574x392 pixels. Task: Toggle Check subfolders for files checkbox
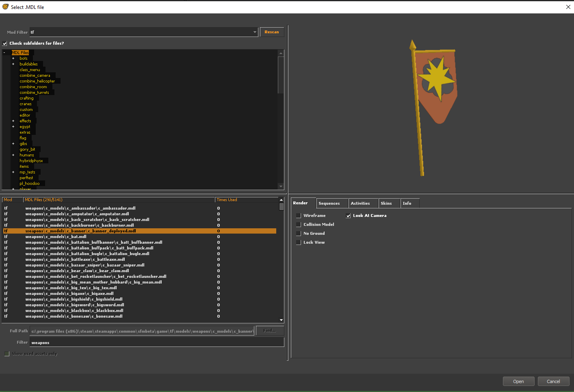pyautogui.click(x=5, y=43)
